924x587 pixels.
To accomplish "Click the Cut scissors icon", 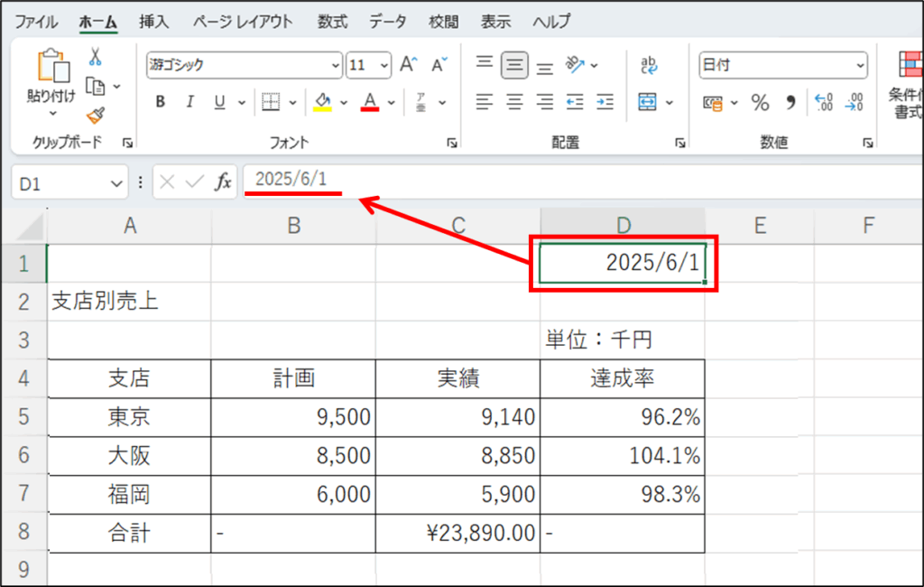I will point(95,58).
